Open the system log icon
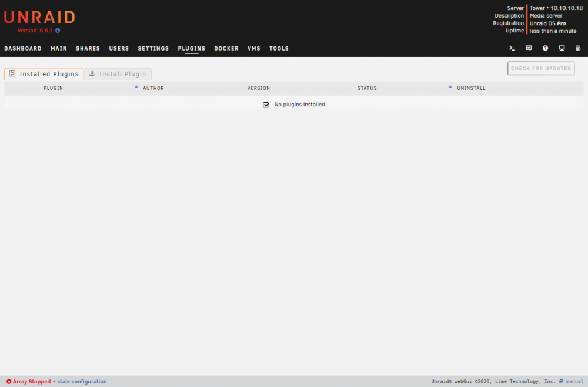This screenshot has width=588, height=387. click(578, 48)
